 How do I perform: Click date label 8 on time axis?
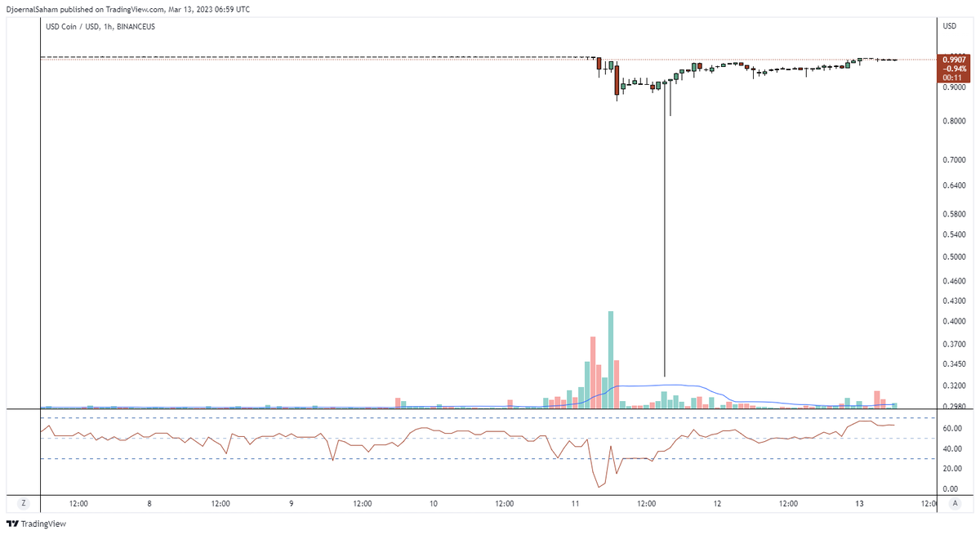pos(149,504)
